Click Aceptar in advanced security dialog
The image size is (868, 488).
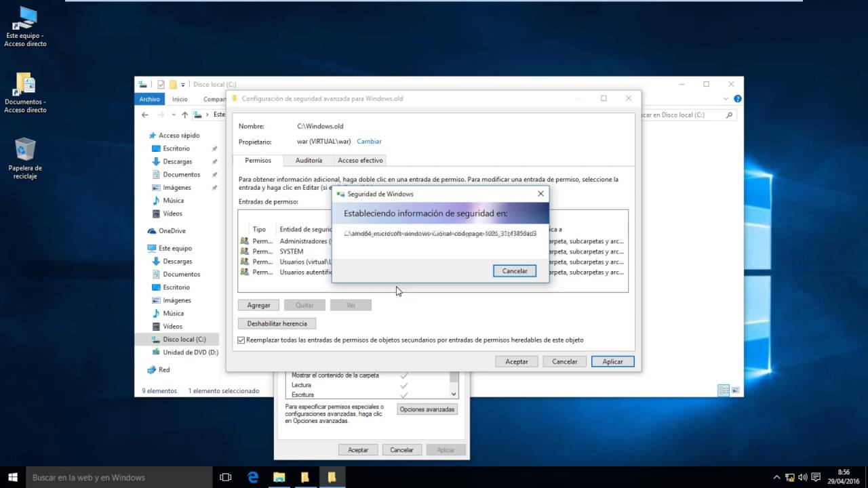click(x=517, y=362)
